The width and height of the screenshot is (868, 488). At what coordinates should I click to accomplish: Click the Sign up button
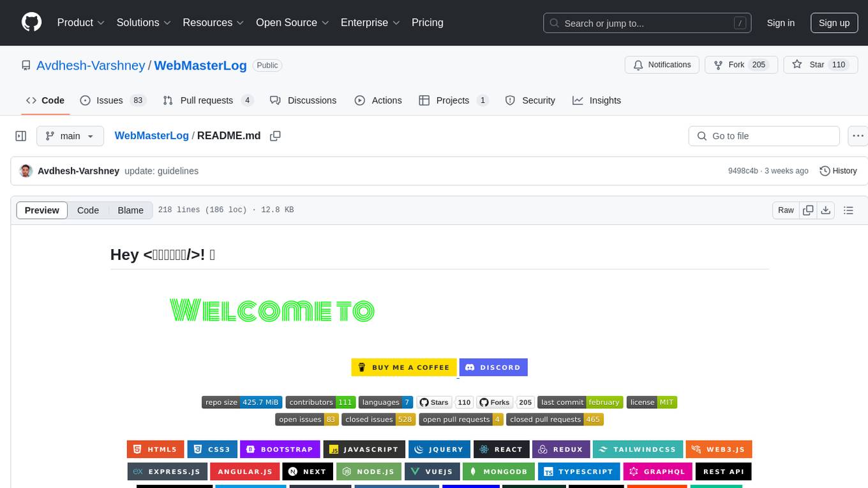click(x=834, y=23)
